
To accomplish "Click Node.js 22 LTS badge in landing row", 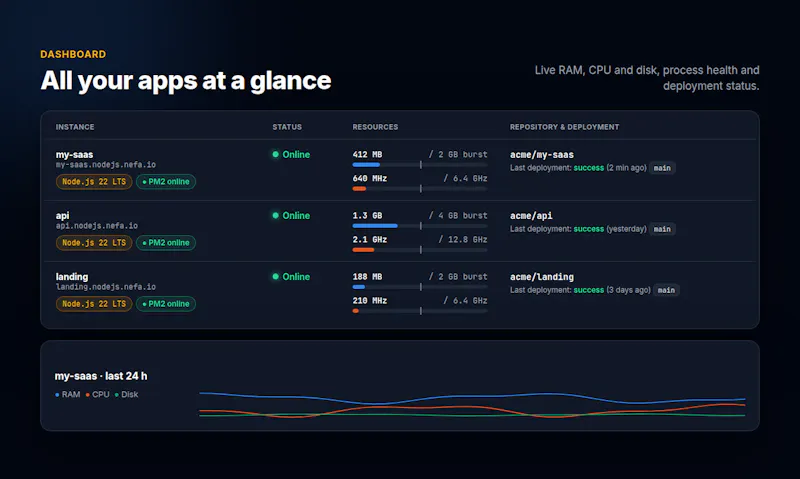I will click(x=94, y=304).
